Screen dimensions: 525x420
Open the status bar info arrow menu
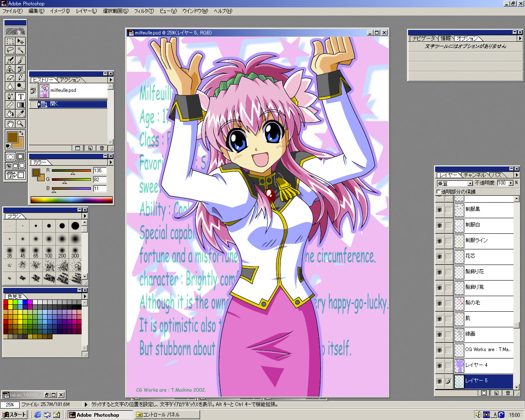(86, 404)
